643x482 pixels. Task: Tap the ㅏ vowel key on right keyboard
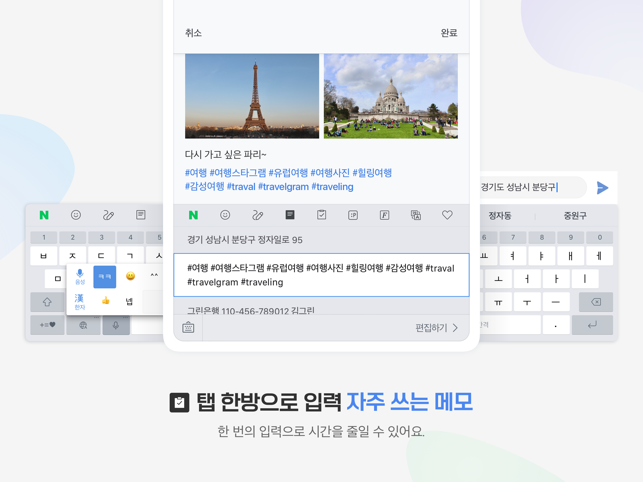tap(556, 279)
